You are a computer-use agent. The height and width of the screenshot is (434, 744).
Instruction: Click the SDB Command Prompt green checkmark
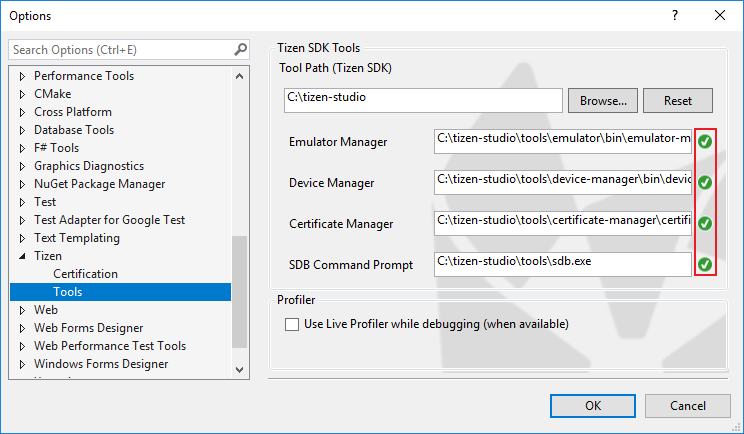705,264
